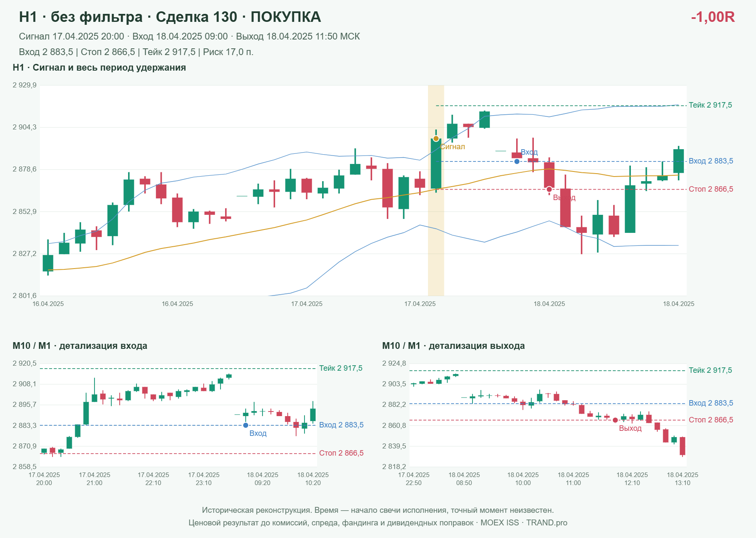Click 'Вход 2 883,5' label in entry detail chart

[341, 425]
